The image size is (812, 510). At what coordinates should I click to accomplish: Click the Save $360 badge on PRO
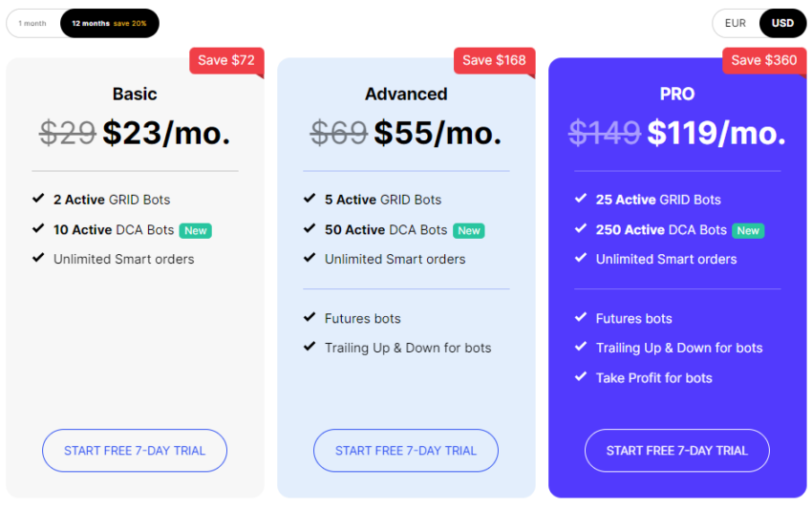(764, 60)
